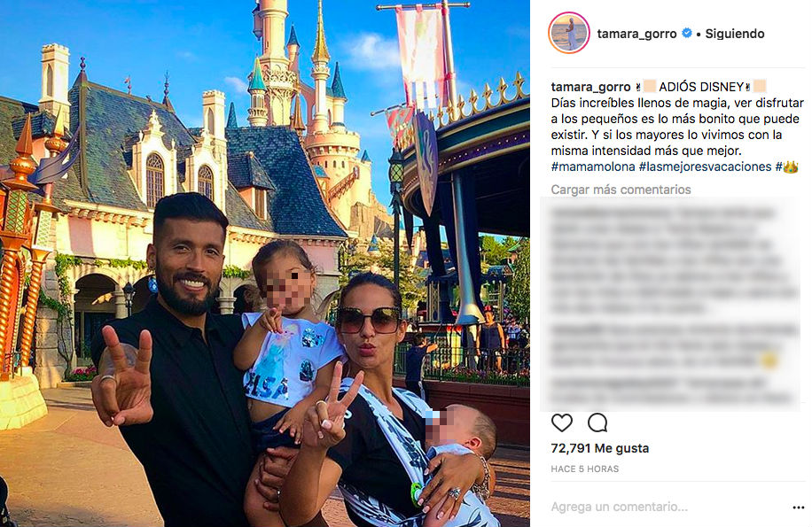
Task: Click the Disney castle family photo
Action: 265,263
